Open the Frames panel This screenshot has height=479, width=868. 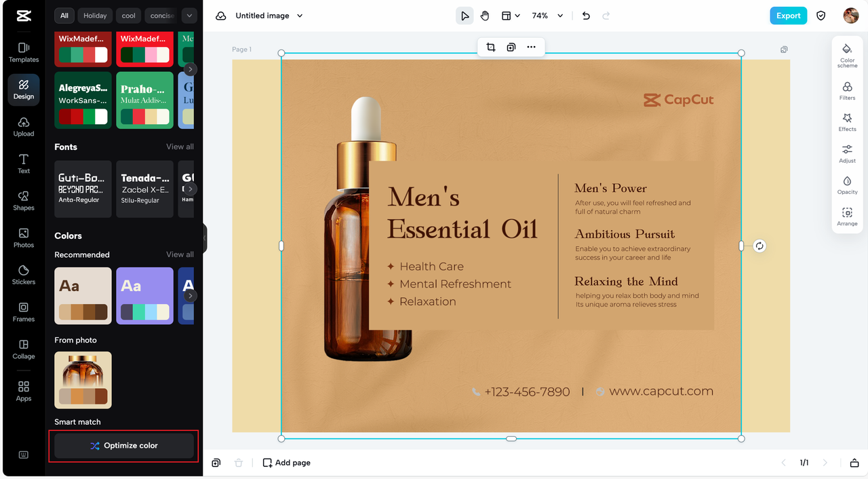(24, 312)
